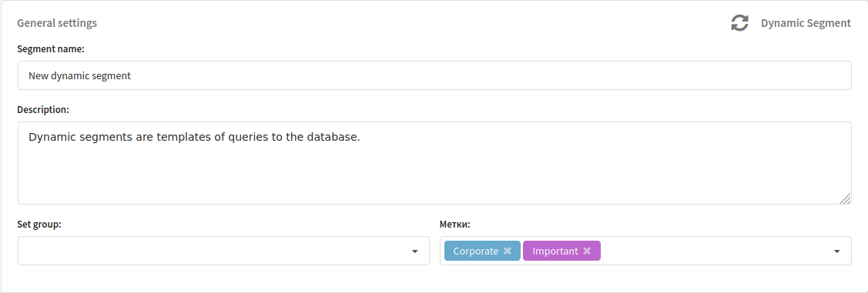Click the Dynamic Segment type label
Screen dimensions: 868x293
click(806, 23)
